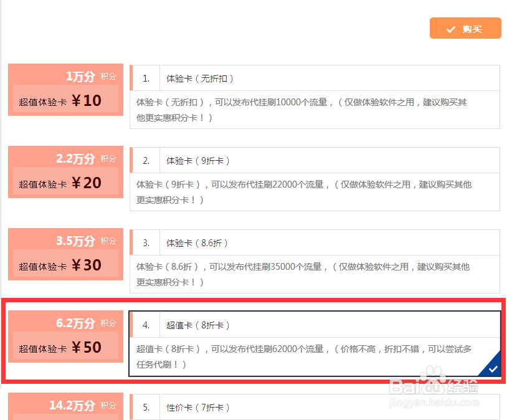
Task: Click the 6.2万分 积分 heading
Action: tap(86, 323)
